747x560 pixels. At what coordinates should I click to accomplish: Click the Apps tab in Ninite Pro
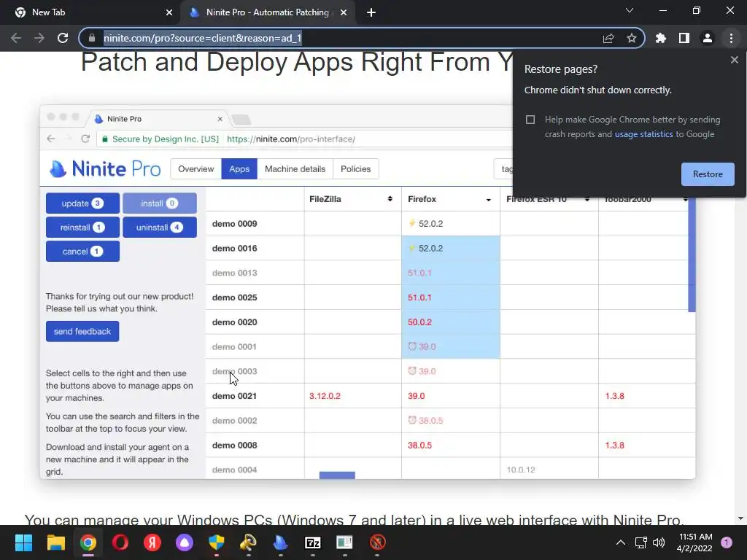tap(239, 169)
